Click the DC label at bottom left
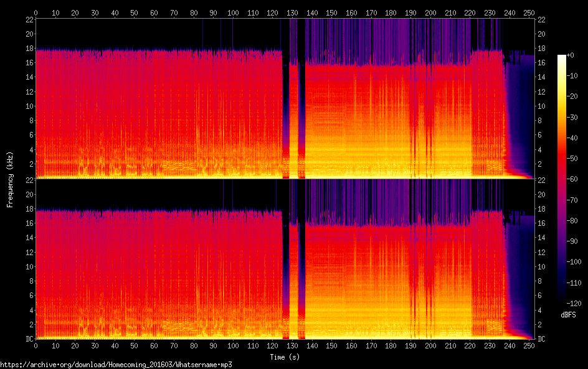588x369 pixels. (28, 339)
